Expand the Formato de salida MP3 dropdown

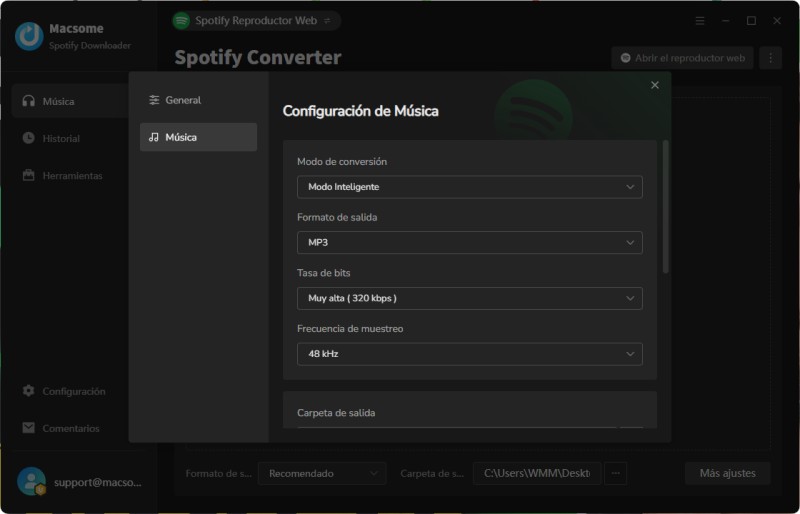tap(469, 242)
